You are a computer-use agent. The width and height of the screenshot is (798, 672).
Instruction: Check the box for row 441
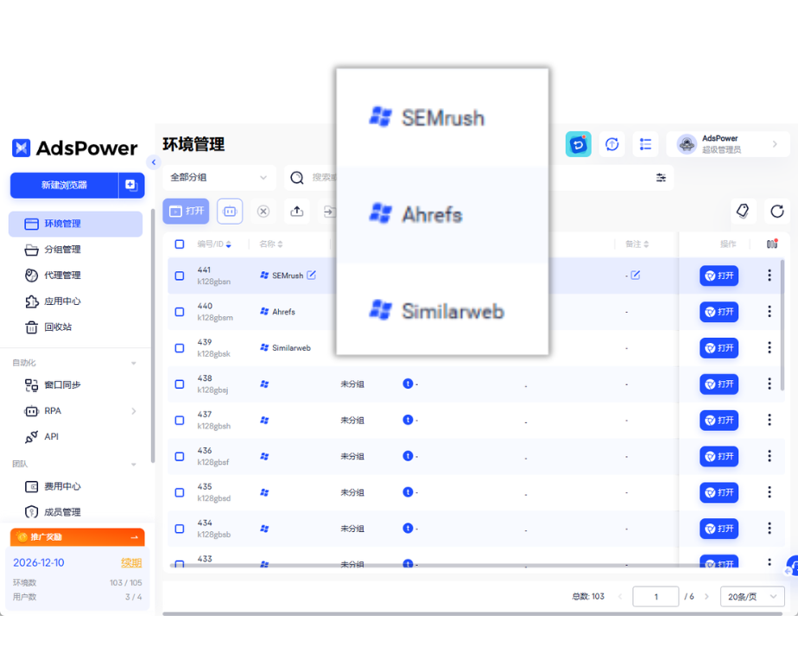180,276
